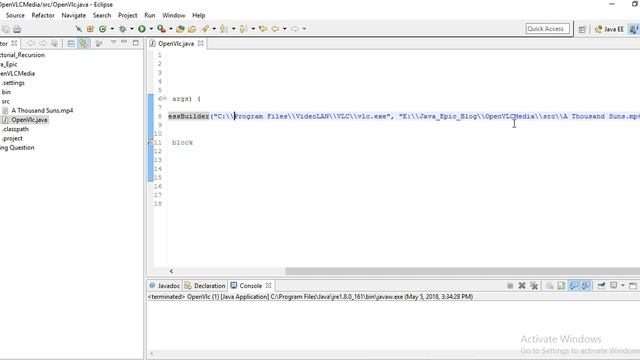Open the Run dropdown arrow
The width and height of the screenshot is (640, 360).
click(151, 29)
